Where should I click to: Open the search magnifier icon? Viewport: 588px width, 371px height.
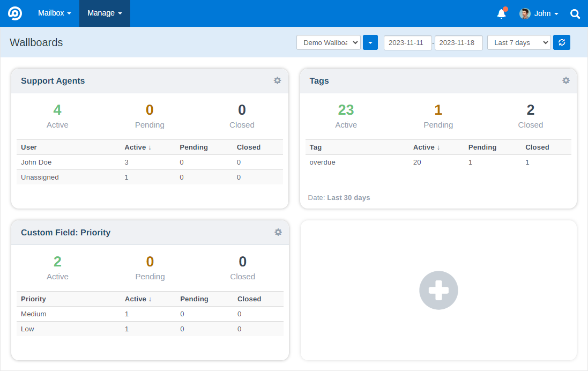pyautogui.click(x=575, y=14)
